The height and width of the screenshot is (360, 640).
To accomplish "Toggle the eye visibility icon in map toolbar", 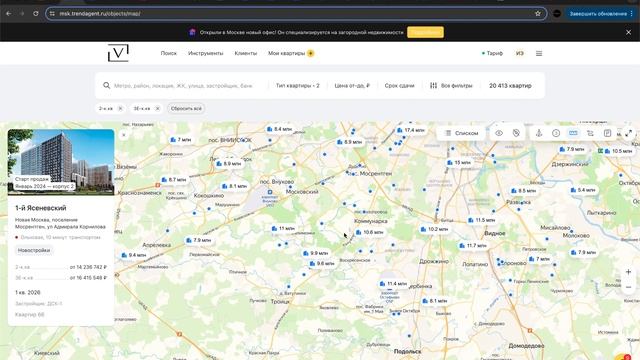I will (499, 133).
